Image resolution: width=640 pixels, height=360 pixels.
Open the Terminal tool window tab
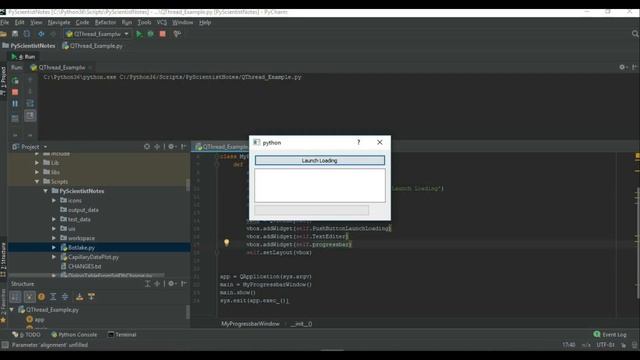(x=122, y=335)
